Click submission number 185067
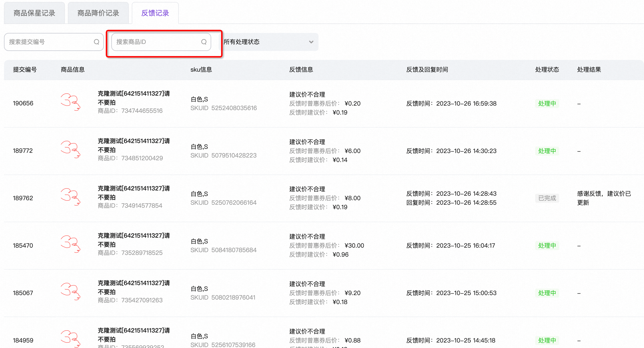644x348 pixels. 23,293
